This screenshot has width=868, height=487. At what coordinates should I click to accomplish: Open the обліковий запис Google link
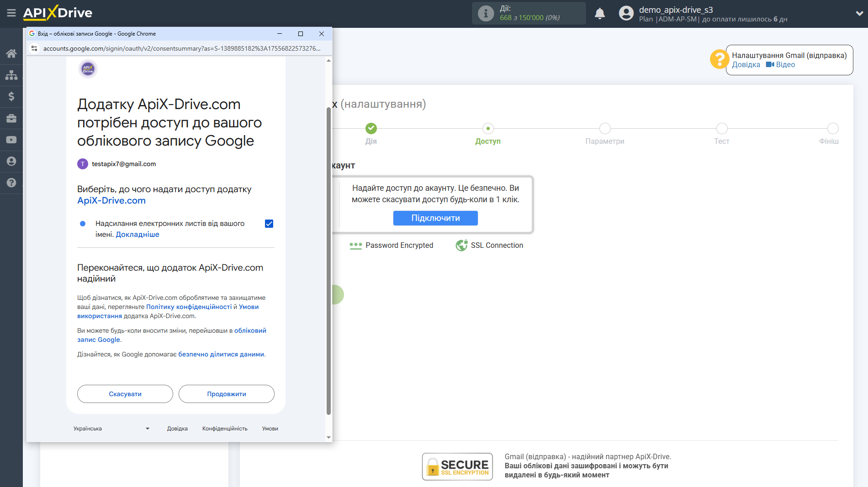[x=172, y=335]
